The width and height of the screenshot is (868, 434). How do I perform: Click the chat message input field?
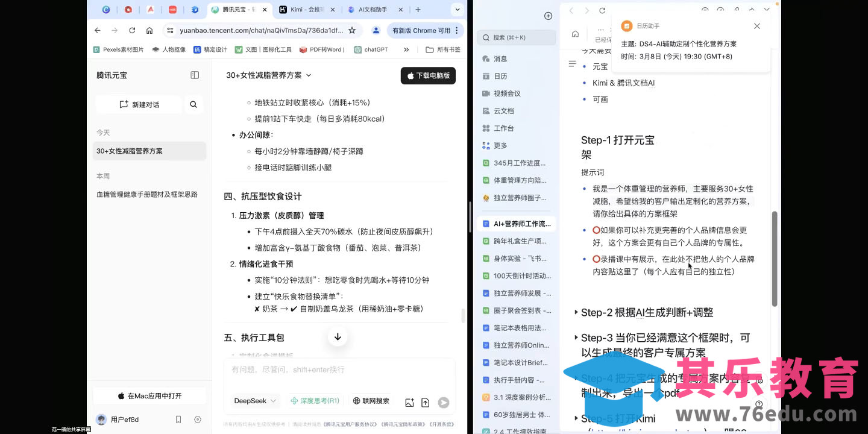click(x=339, y=370)
